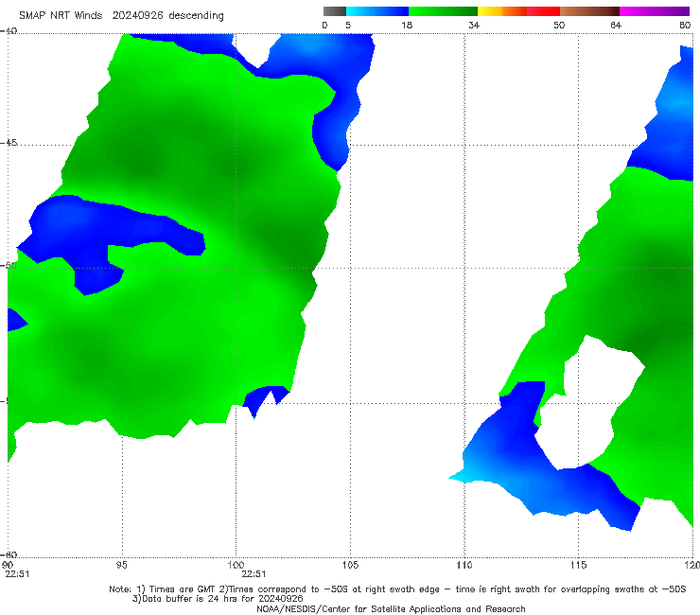Pick the green segment of the color bar
Screen dimensions: 700x615
(x=443, y=11)
